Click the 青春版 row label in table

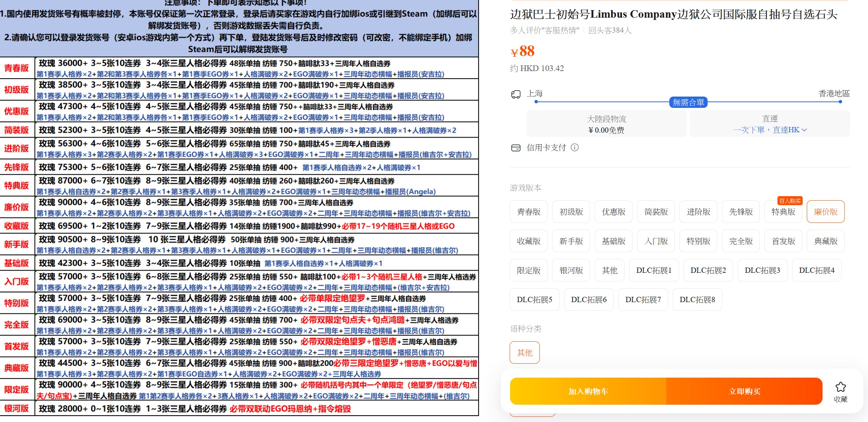[x=17, y=68]
